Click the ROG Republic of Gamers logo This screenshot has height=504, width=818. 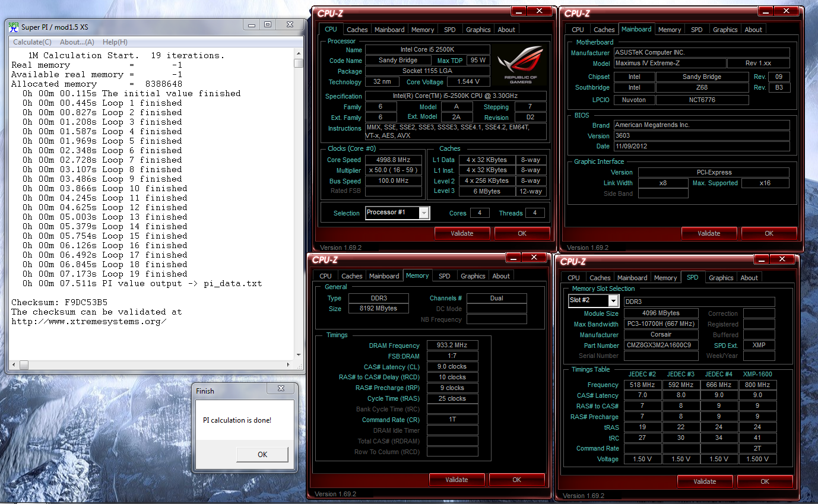520,65
